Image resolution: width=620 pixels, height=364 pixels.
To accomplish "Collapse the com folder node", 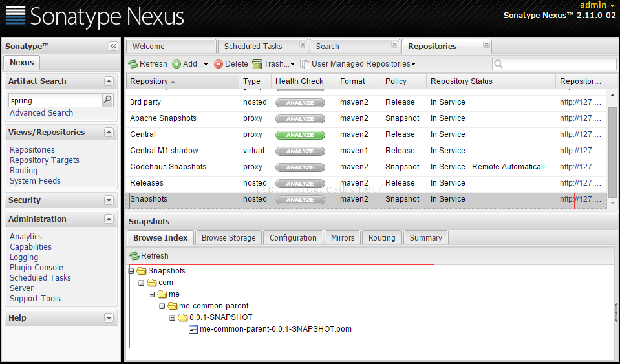I will pyautogui.click(x=141, y=283).
